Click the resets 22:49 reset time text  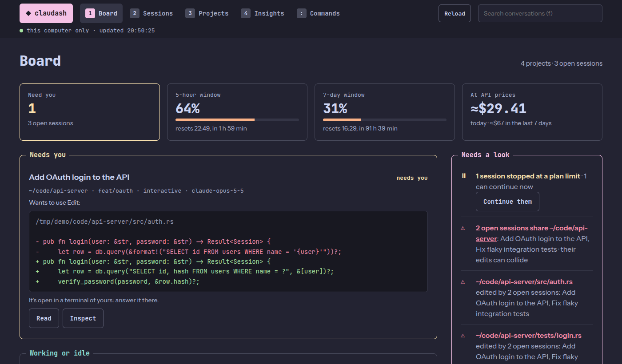pos(211,128)
